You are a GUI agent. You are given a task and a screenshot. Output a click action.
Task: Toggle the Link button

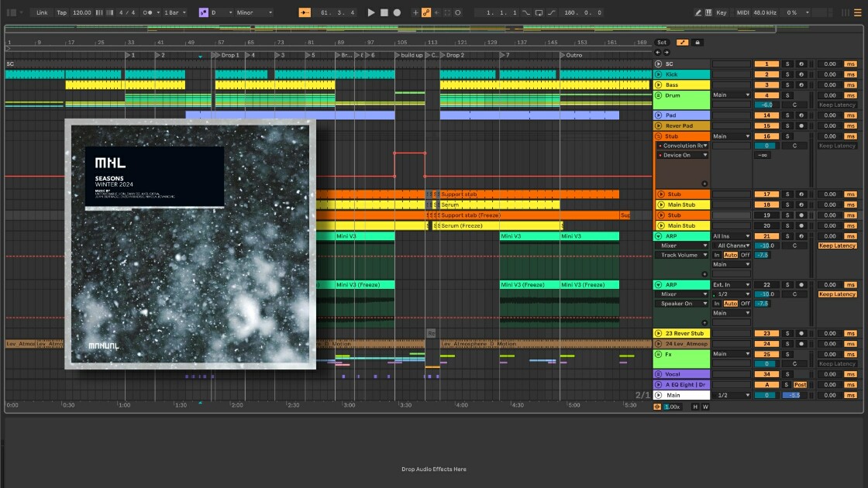pos(42,12)
